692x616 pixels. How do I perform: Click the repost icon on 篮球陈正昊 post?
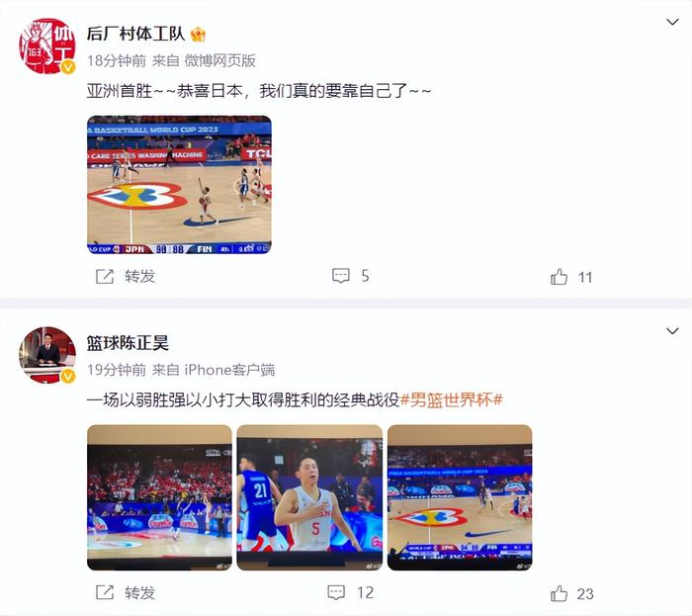click(105, 592)
